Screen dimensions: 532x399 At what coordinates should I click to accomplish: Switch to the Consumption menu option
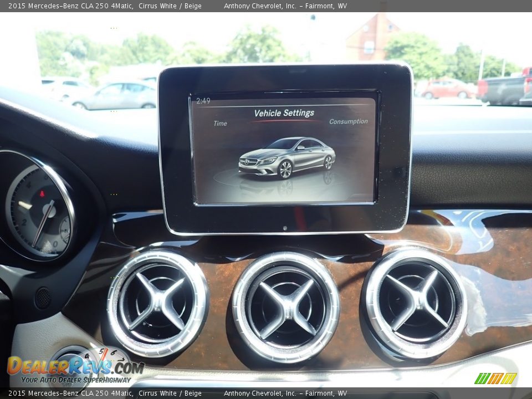(x=349, y=121)
